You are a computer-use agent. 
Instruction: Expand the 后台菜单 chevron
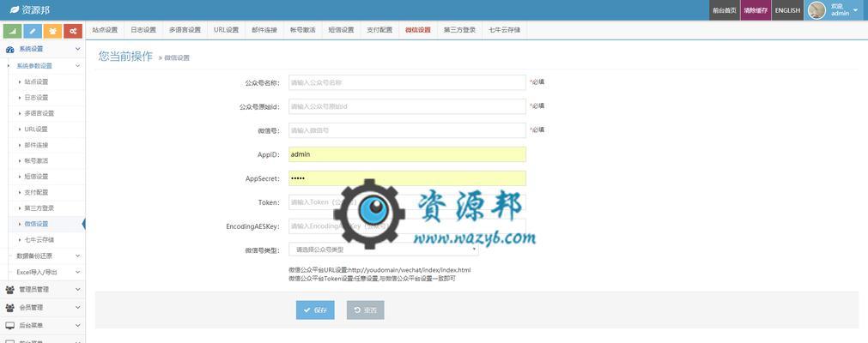click(77, 326)
